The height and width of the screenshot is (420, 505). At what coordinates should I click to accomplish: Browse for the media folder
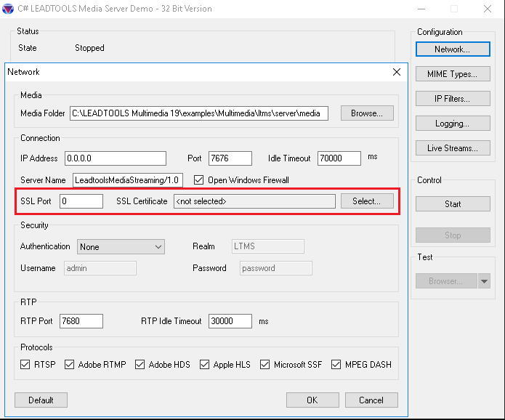coord(367,113)
